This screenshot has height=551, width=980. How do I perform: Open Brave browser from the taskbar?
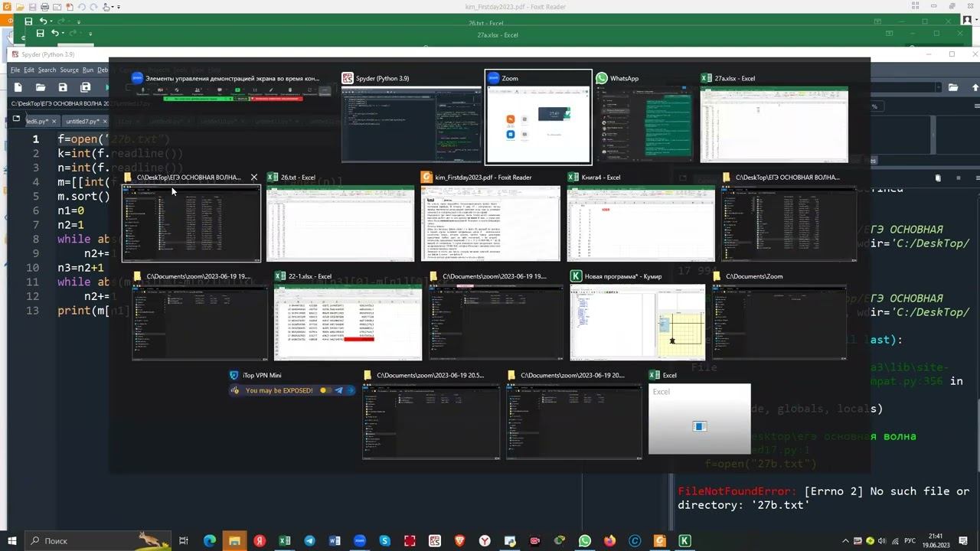(459, 541)
